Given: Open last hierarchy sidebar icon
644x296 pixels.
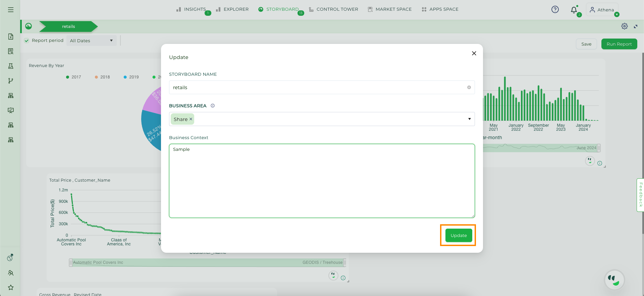Looking at the screenshot, I should tap(11, 140).
